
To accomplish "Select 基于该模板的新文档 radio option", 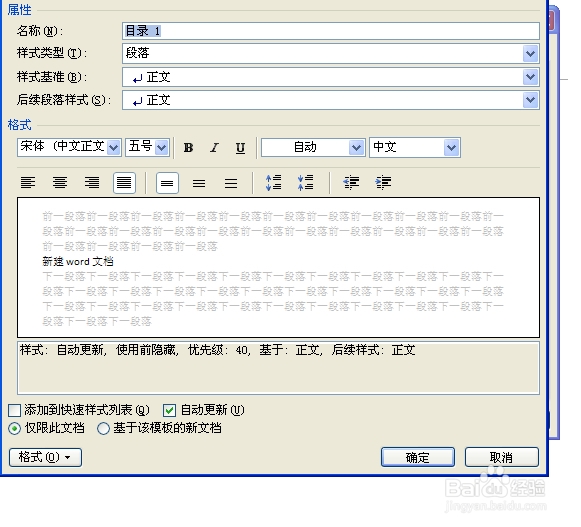I will coord(103,428).
